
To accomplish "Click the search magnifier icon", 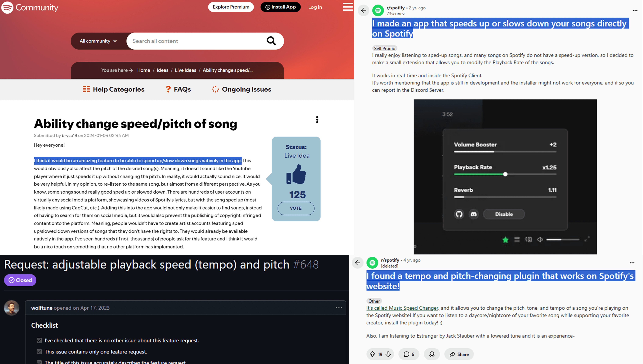I will pos(271,41).
